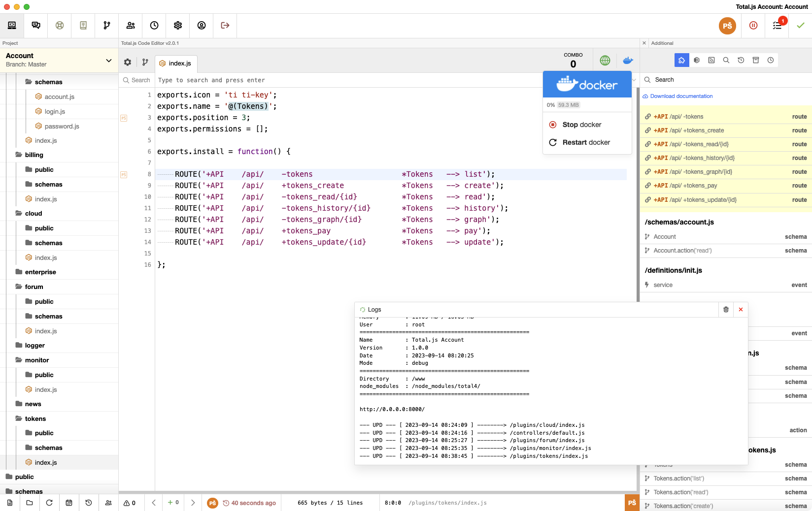Select the history icon in Additional panel toolbar
This screenshot has width=812, height=511.
pyautogui.click(x=741, y=60)
